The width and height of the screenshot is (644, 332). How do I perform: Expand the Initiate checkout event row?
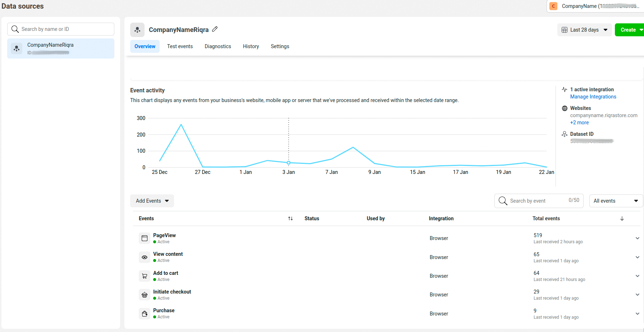[x=638, y=295]
